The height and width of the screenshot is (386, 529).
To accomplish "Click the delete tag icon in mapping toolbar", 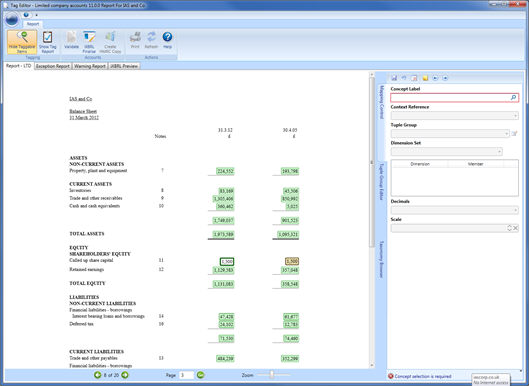I will point(414,78).
